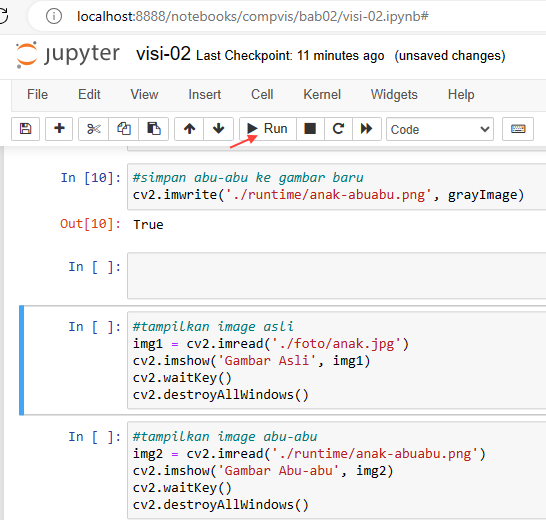This screenshot has width=546, height=520.
Task: Click the save and checkpoint icon
Action: [x=25, y=129]
